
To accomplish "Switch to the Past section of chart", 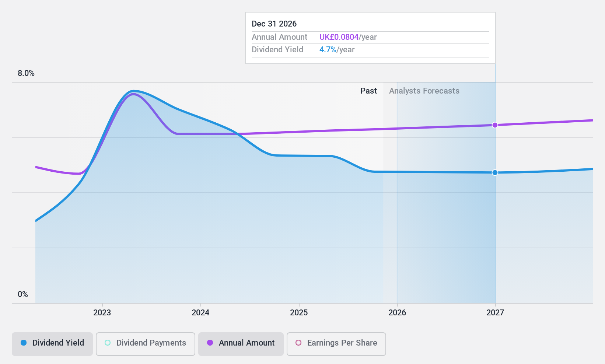I will coord(368,91).
